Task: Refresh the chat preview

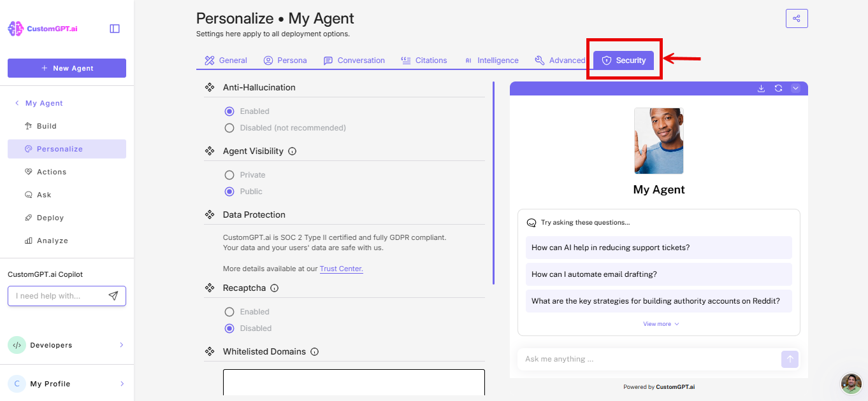Action: (778, 88)
